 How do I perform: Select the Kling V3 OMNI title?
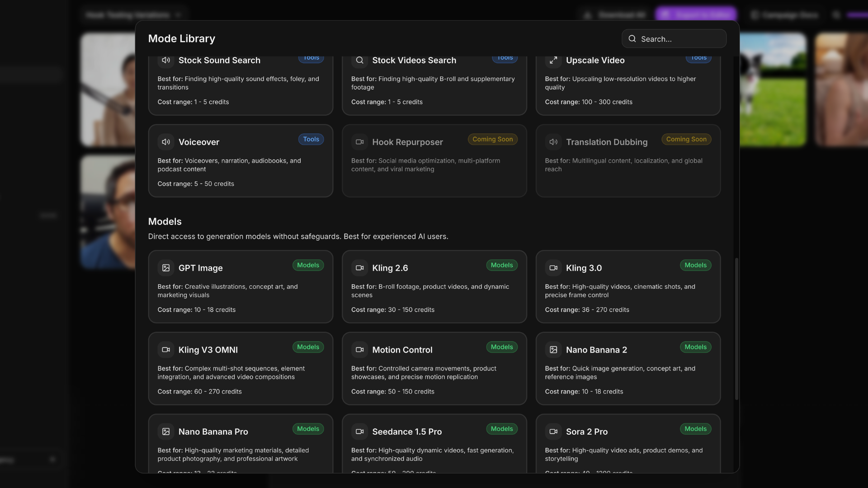coord(208,350)
